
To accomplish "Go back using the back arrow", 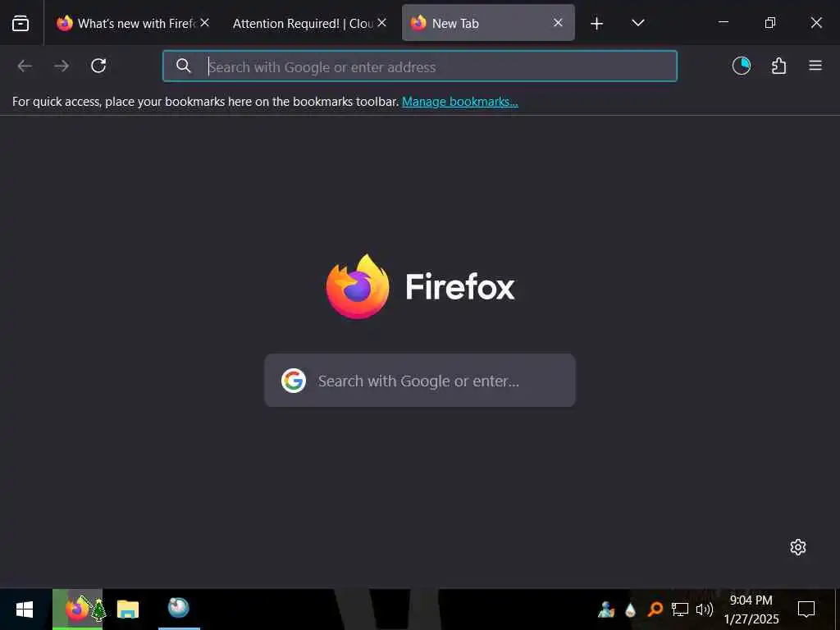I will pos(25,66).
